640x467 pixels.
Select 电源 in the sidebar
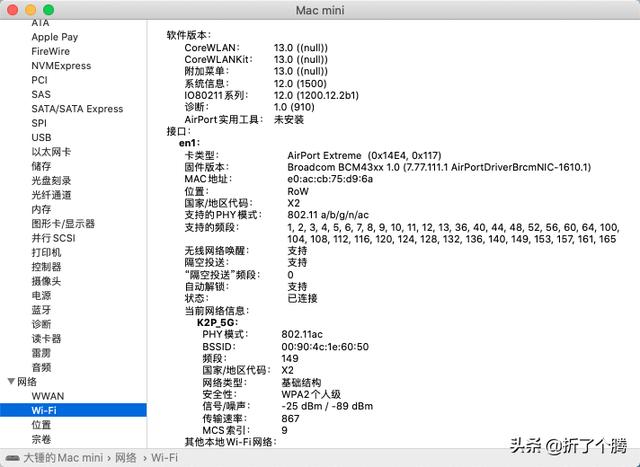click(41, 295)
